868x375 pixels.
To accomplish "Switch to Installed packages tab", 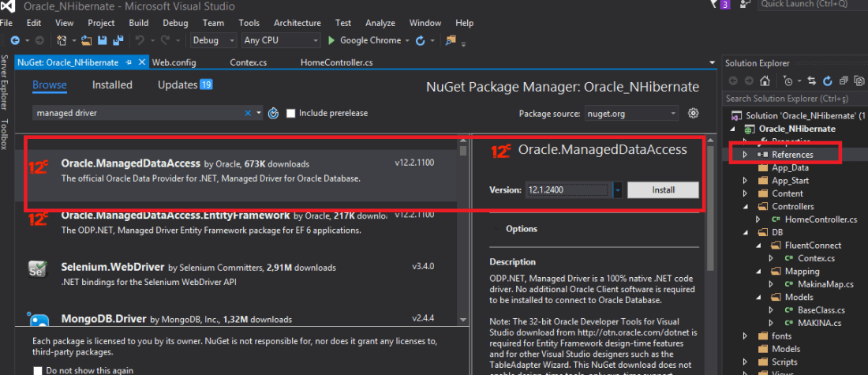I will tap(112, 84).
